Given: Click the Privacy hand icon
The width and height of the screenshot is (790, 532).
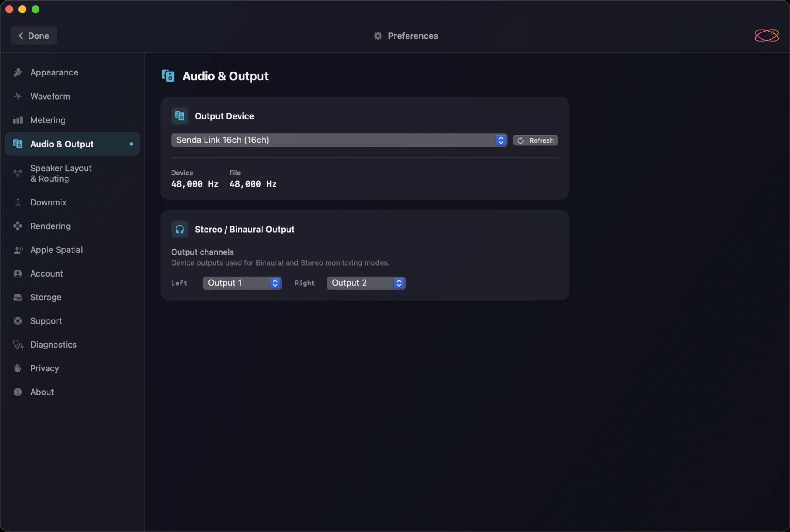Looking at the screenshot, I should [x=18, y=368].
